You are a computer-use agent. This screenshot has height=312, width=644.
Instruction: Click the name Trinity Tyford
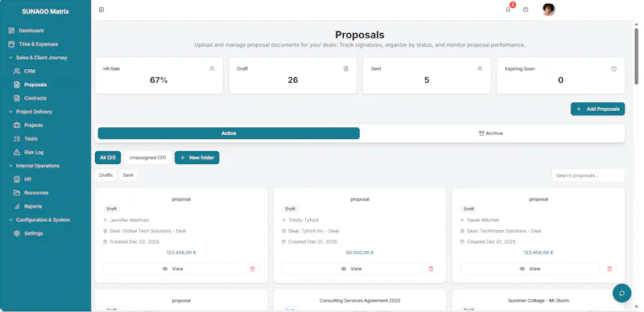303,220
